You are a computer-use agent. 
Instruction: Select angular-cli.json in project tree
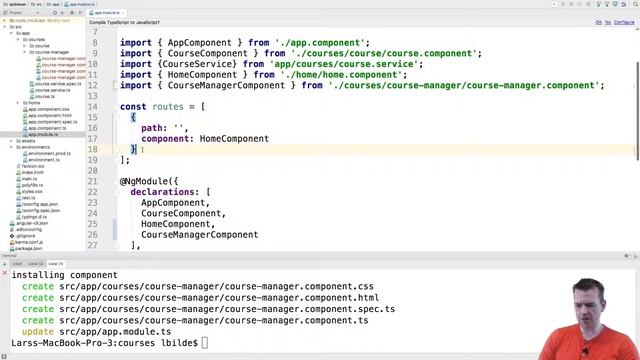point(29,223)
